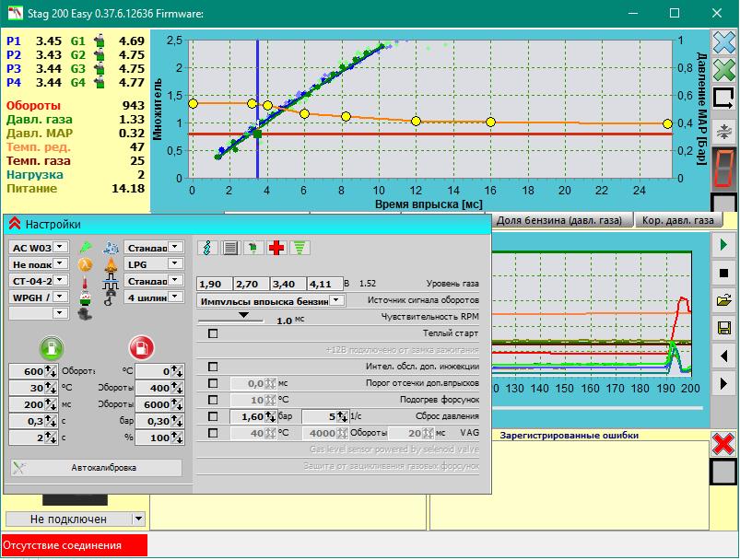740x560 pixels.
Task: Click the right arrow oscilloscope icon
Action: click(x=724, y=383)
